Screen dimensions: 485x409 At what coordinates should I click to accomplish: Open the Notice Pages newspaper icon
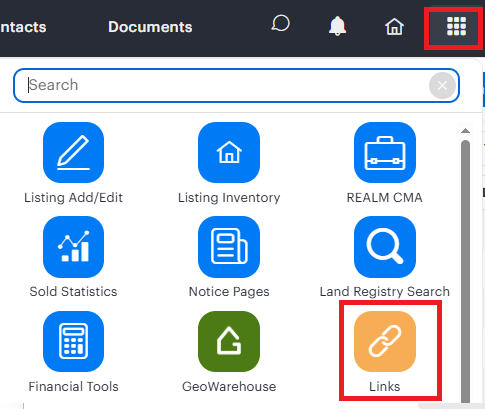[x=229, y=247]
